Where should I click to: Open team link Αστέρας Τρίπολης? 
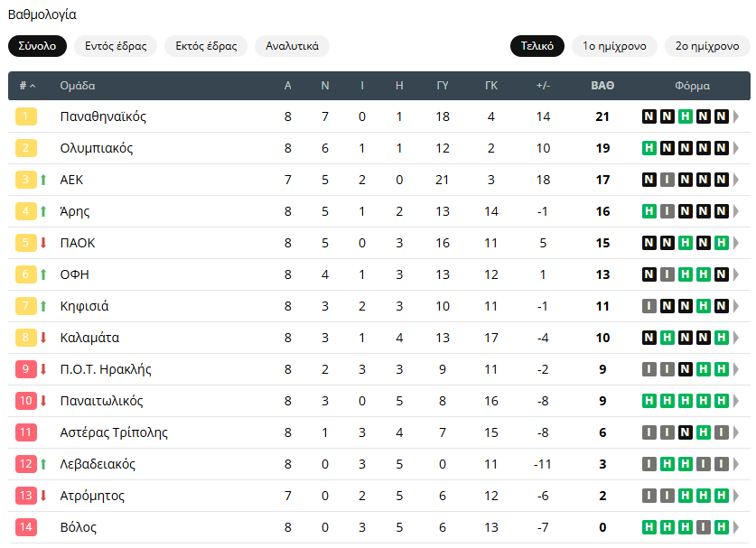click(x=114, y=432)
